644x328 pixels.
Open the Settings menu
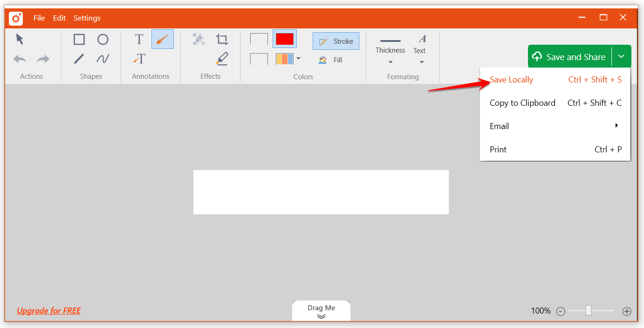87,18
